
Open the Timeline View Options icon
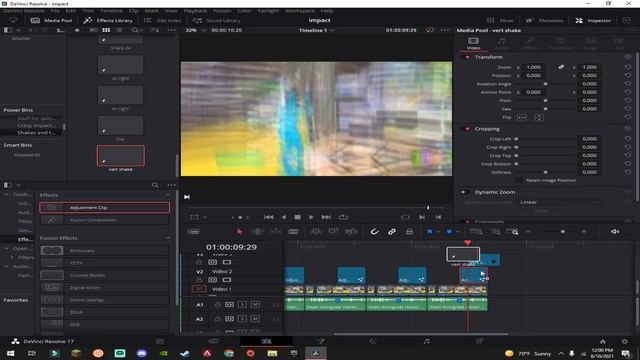(193, 231)
